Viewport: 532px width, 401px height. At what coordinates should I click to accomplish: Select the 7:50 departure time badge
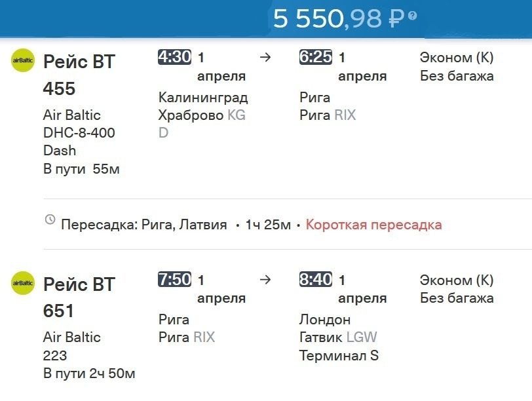[x=174, y=280]
